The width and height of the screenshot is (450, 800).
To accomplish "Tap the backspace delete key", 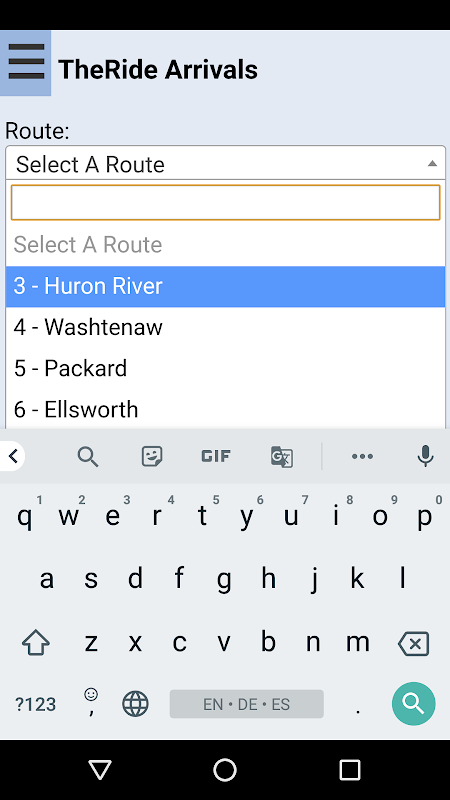I will 413,644.
